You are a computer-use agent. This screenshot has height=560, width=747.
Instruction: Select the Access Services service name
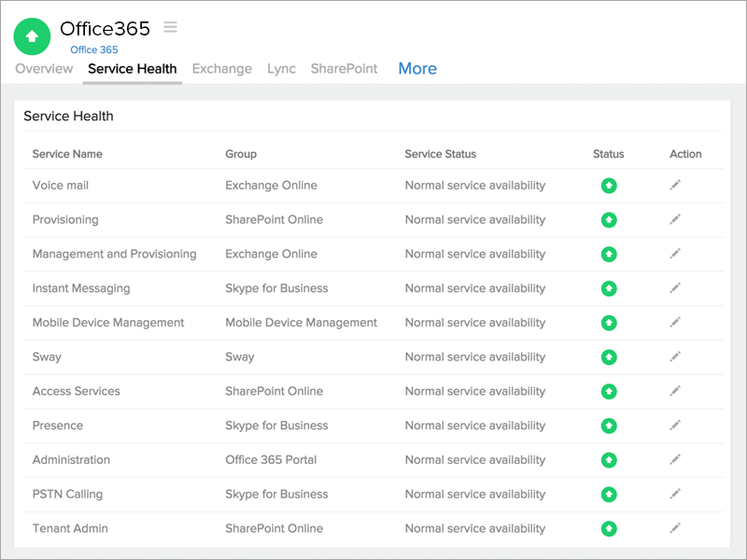coord(77,391)
